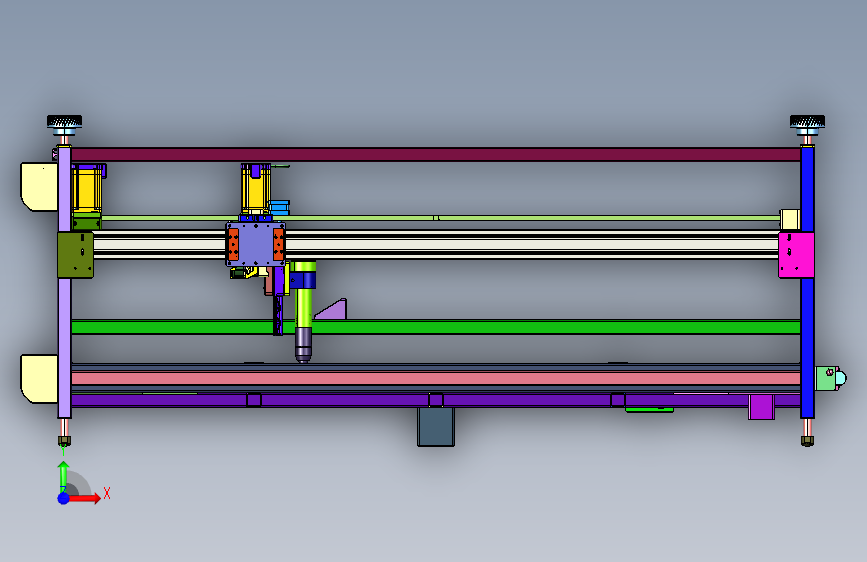The image size is (867, 562).
Task: Pick the lower-left cream cover
Action: point(39,379)
